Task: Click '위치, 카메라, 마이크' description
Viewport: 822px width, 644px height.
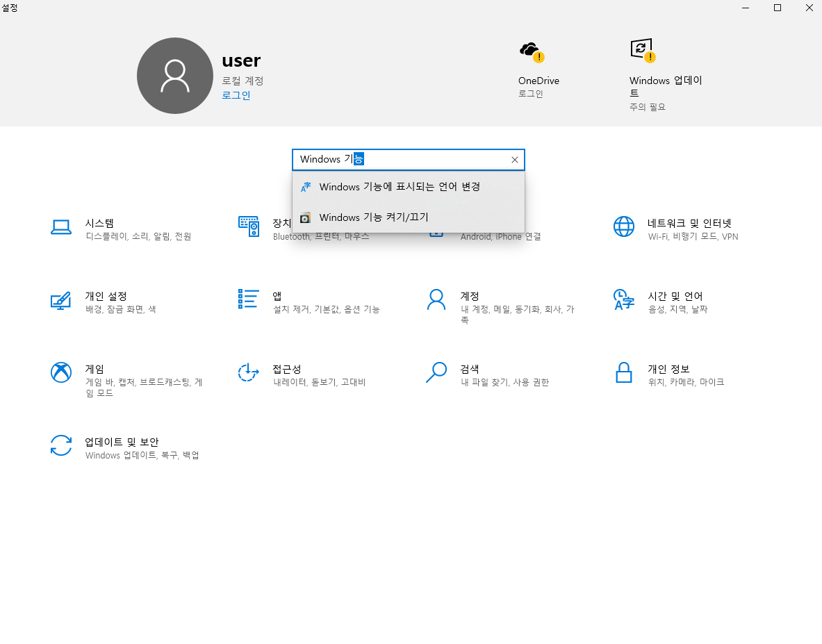Action: pyautogui.click(x=687, y=382)
